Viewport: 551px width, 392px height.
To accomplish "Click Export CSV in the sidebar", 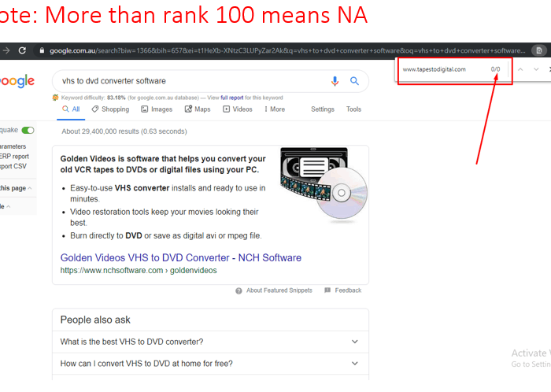I will click(x=13, y=166).
